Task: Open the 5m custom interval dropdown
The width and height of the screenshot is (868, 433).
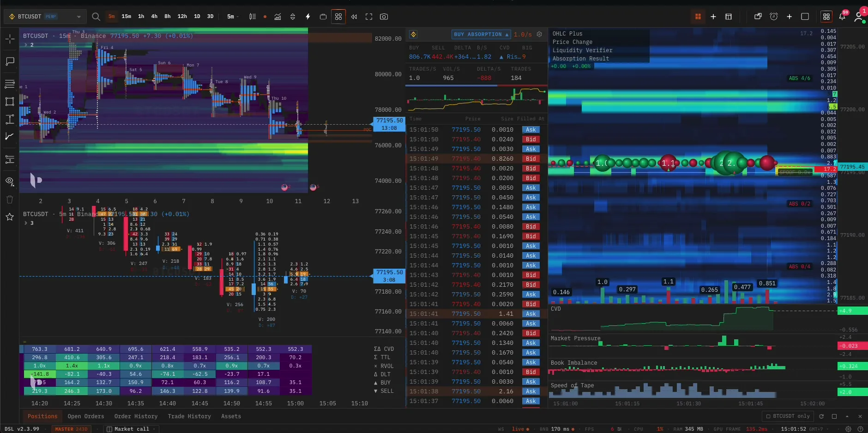Action: 233,17
